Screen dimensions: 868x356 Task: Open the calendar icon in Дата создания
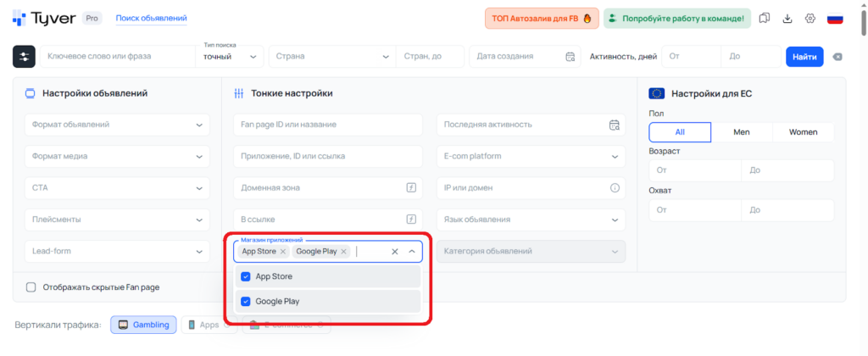click(x=570, y=57)
